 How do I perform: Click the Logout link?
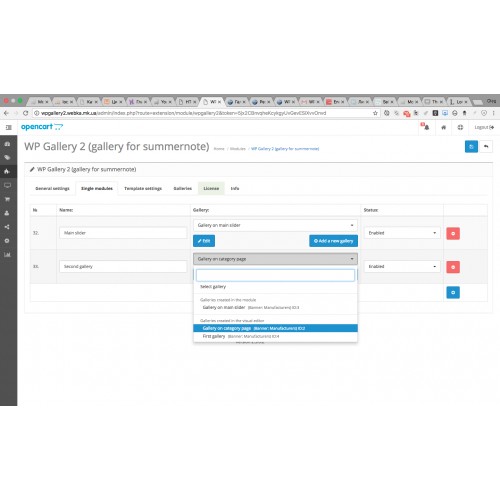point(484,127)
